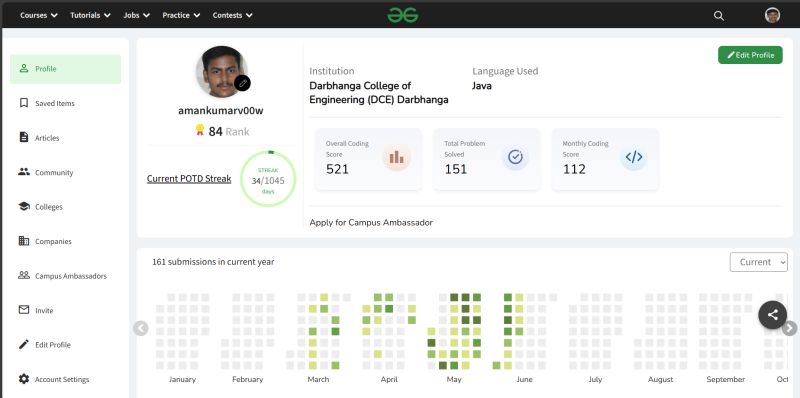The image size is (800, 398).
Task: Open user avatar in top bar
Action: pos(772,15)
